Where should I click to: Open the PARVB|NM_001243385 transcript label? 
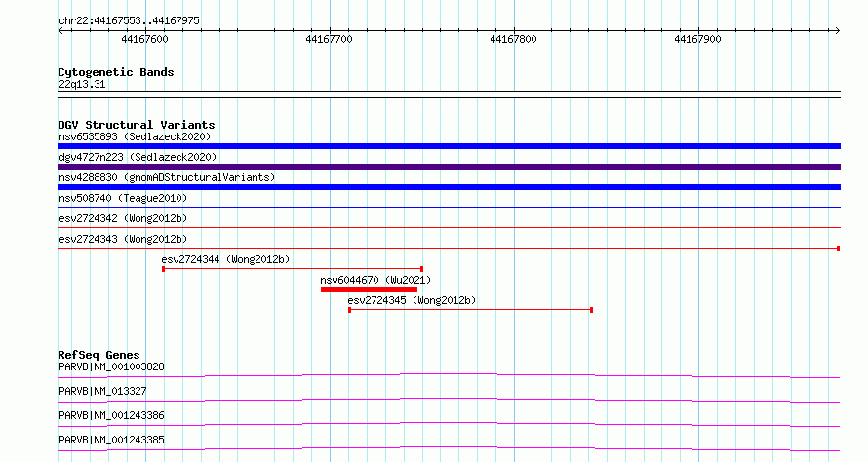(111, 440)
